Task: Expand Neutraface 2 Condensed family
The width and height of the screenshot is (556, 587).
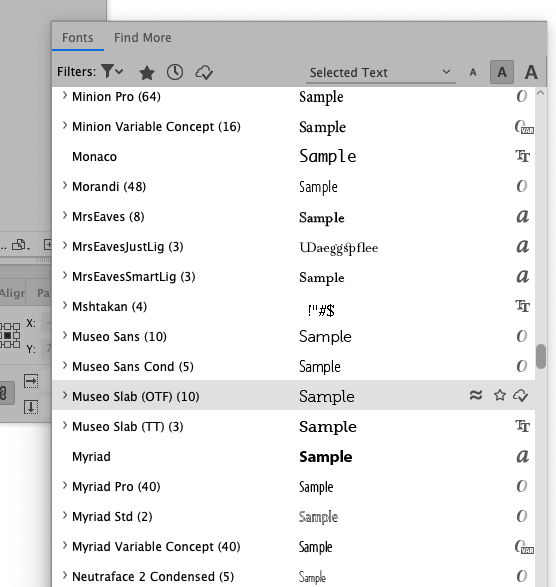Action: [x=65, y=575]
